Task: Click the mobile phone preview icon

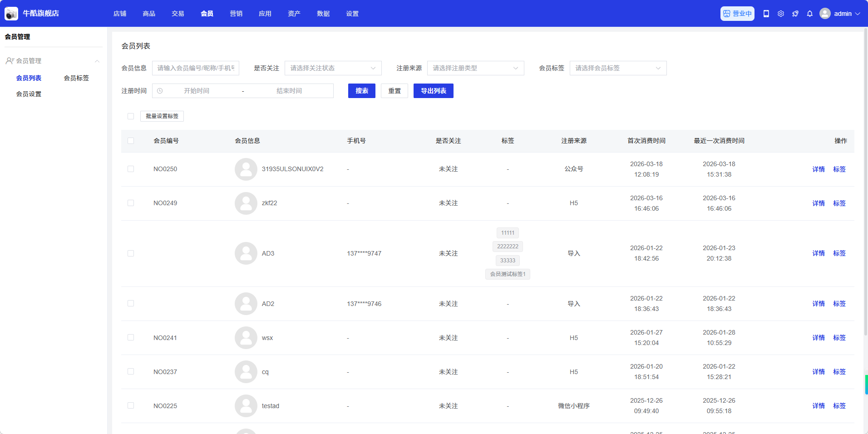Action: click(766, 14)
